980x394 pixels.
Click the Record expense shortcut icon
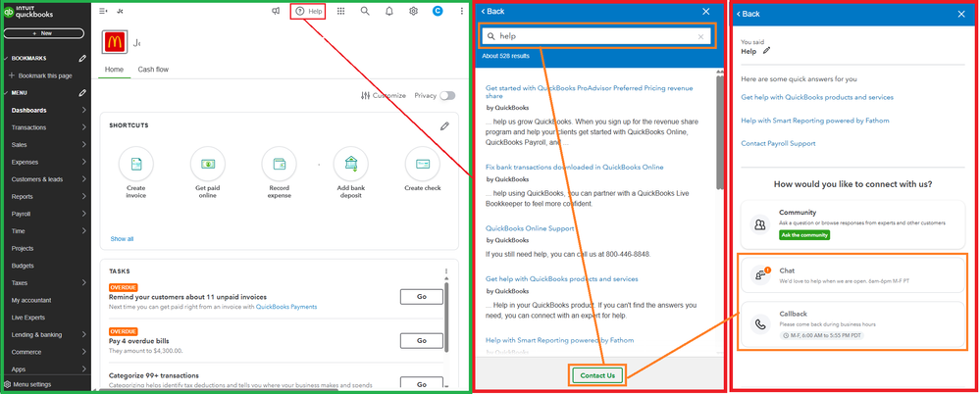(x=280, y=164)
